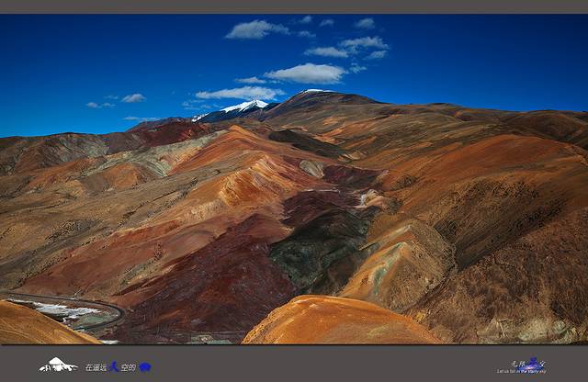Click the icy river patch near the road
The width and height of the screenshot is (588, 382).
point(66,311)
